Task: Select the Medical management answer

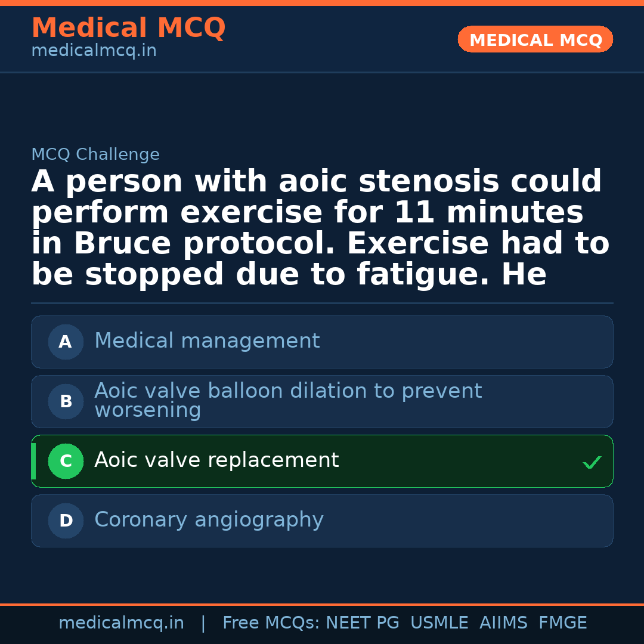Action: click(x=207, y=341)
